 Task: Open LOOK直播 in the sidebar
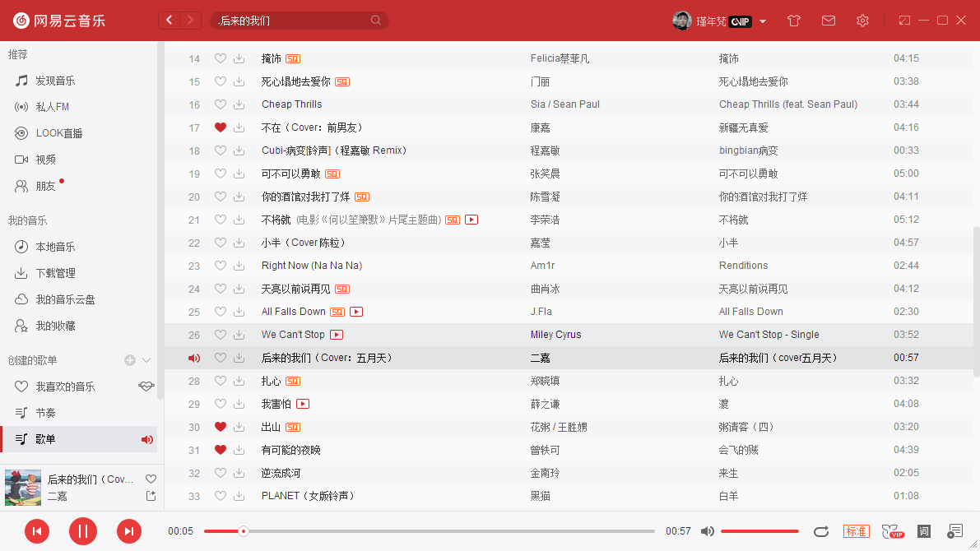[x=58, y=133]
